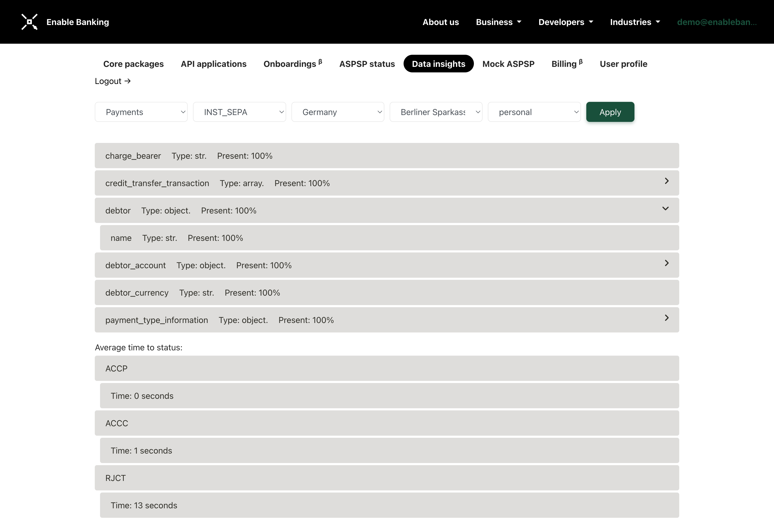Switch to the API applications tab
This screenshot has width=774, height=532.
pos(214,64)
